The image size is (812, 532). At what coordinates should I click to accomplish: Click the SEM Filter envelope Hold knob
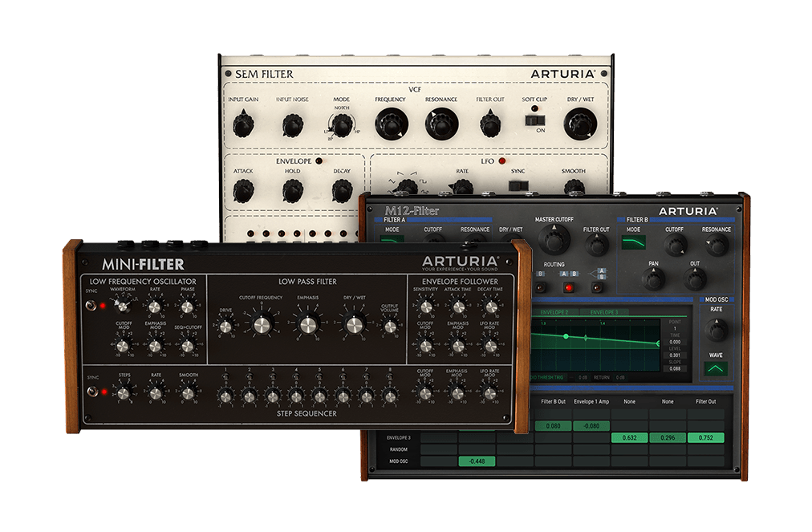[x=293, y=191]
